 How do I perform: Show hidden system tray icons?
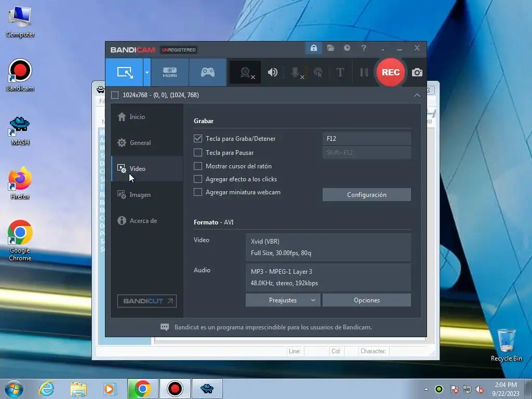(x=426, y=390)
